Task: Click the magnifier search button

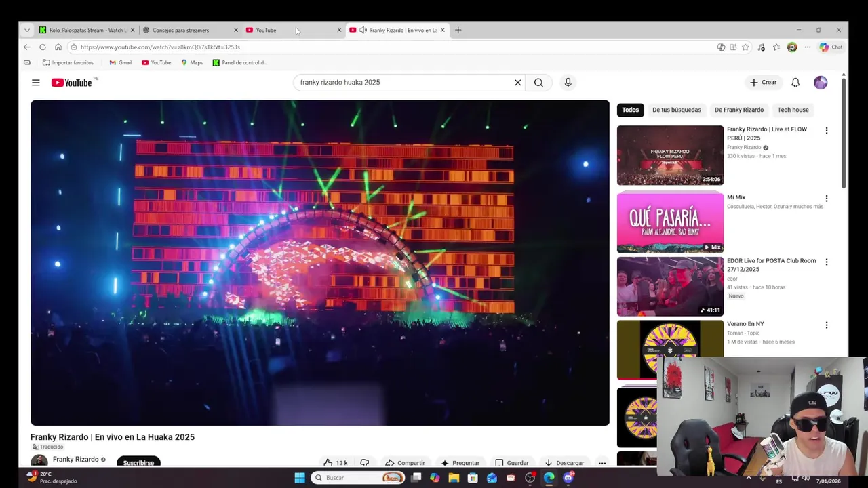Action: coord(538,83)
